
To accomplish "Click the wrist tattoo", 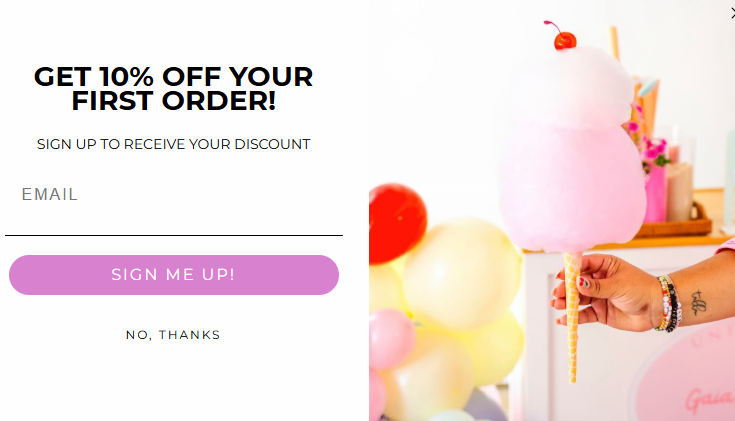I will pos(698,303).
